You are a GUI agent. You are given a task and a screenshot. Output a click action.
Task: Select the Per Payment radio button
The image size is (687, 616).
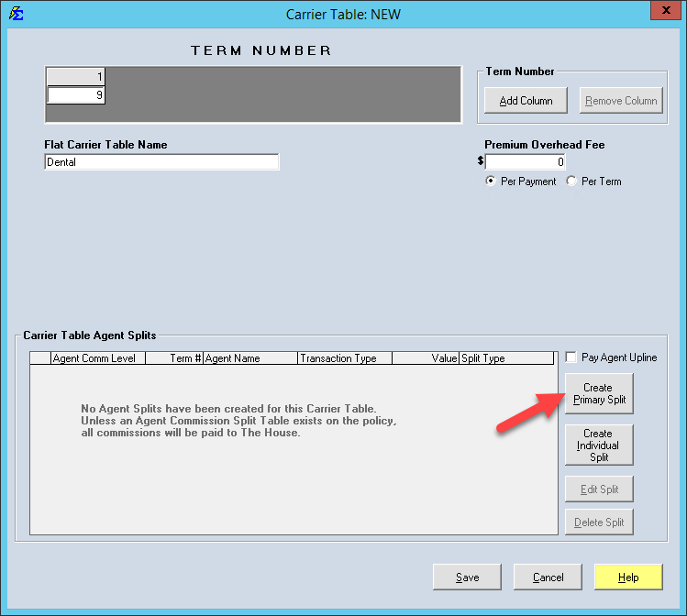click(492, 181)
